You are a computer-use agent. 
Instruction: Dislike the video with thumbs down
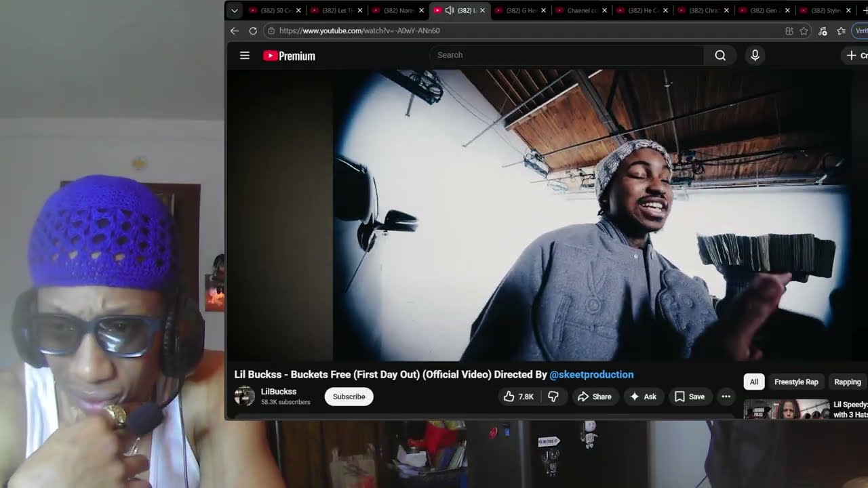coord(553,396)
